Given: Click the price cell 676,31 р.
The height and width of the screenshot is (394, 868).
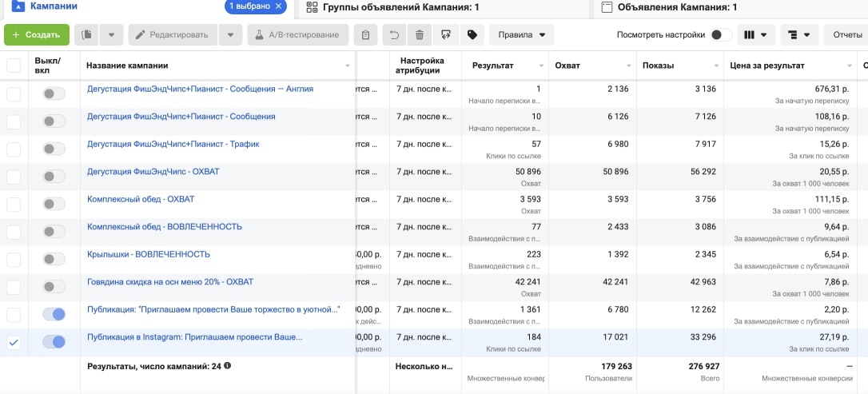Looking at the screenshot, I should (830, 89).
